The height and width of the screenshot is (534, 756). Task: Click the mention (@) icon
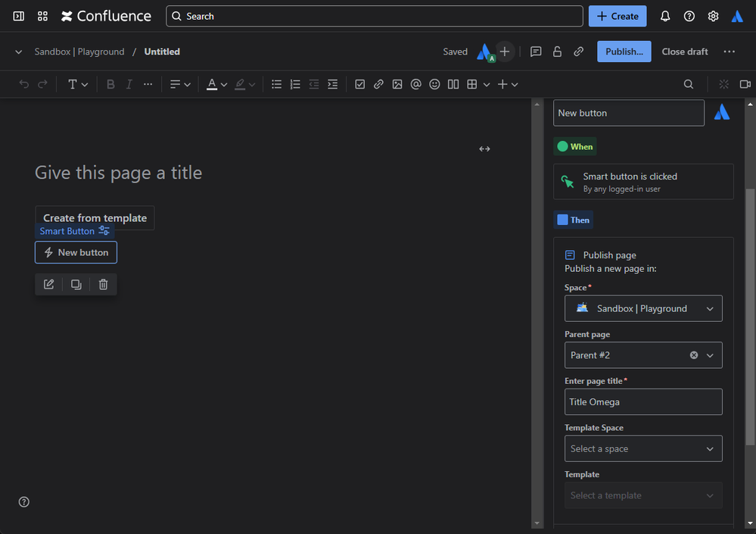coord(415,84)
